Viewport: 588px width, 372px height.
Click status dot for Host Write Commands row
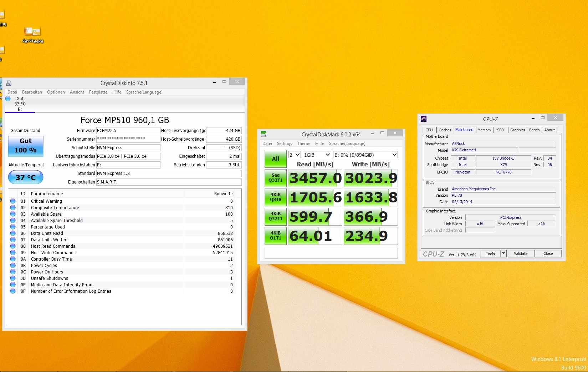coord(13,252)
